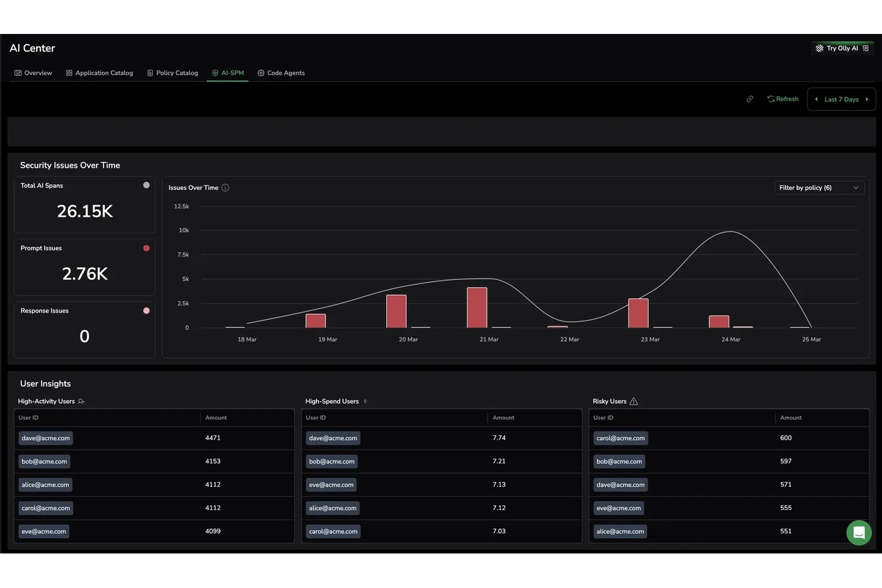Click the Amount header in High-Activity Users
The width and height of the screenshot is (882, 588).
click(x=216, y=418)
